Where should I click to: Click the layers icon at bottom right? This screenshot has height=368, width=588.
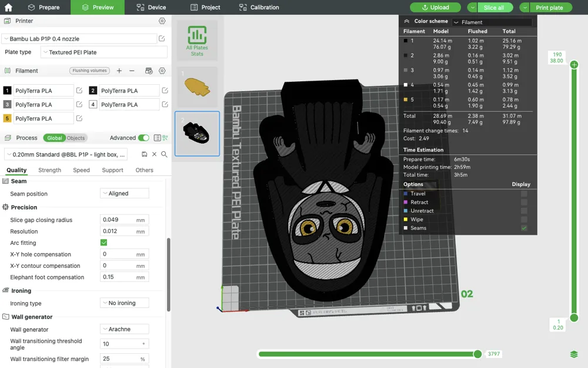574,354
